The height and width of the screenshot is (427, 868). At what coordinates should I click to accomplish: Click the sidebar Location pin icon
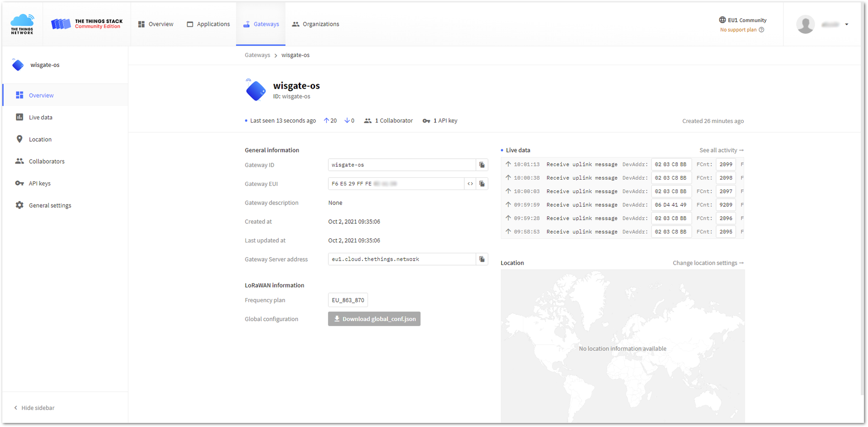tap(19, 139)
